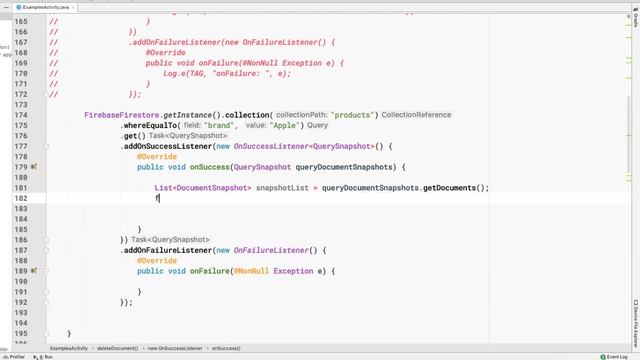Viewport: 640px width, 360px height.
Task: Collapse the fold marker at line 172
Action: click(46, 94)
